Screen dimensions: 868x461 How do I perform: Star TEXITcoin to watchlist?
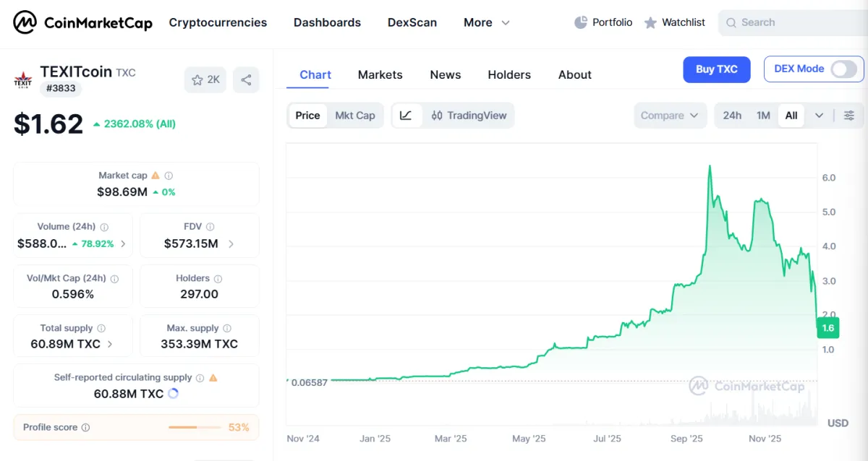click(x=205, y=79)
